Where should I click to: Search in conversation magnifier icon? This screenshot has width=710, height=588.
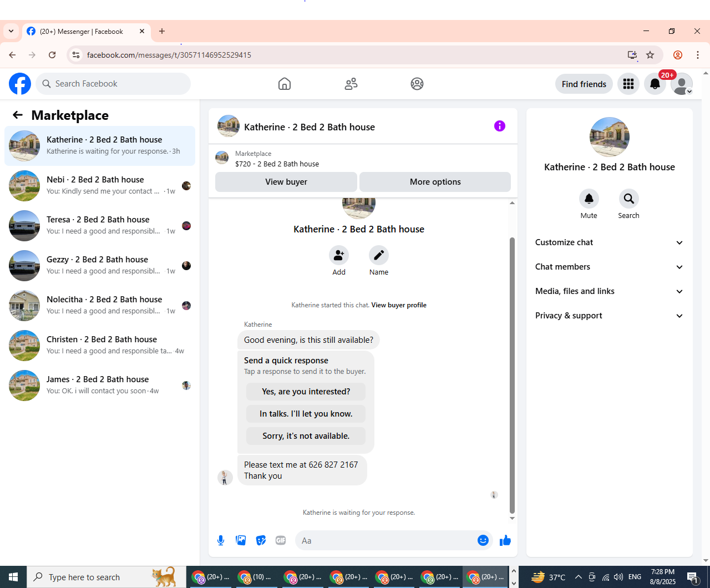click(x=629, y=199)
